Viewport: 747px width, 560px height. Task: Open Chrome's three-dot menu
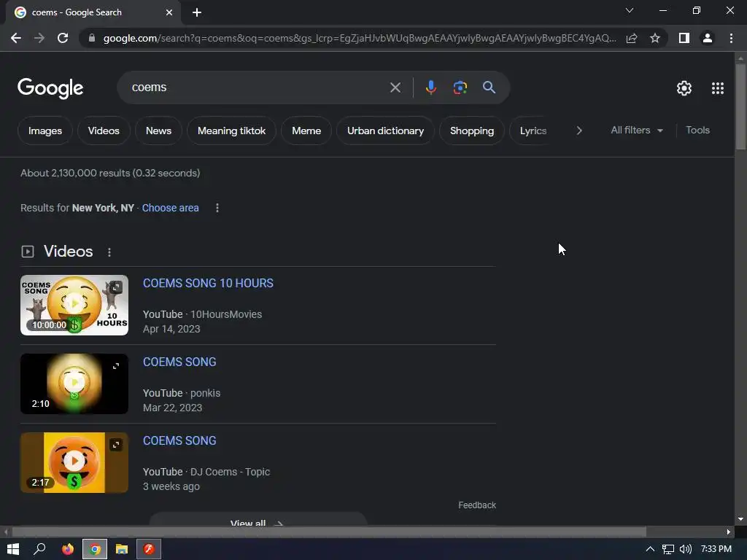(x=731, y=38)
